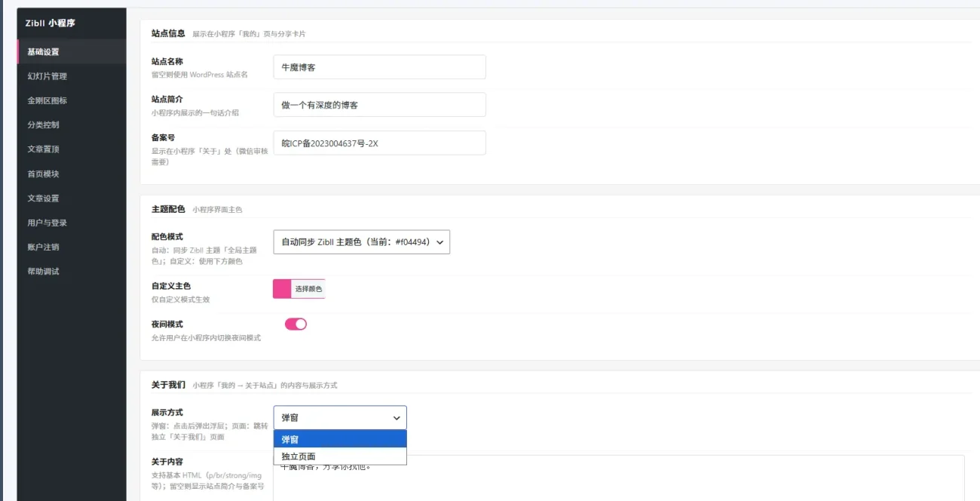Image resolution: width=980 pixels, height=501 pixels.
Task: Edit the 备案号 input field
Action: (x=379, y=143)
